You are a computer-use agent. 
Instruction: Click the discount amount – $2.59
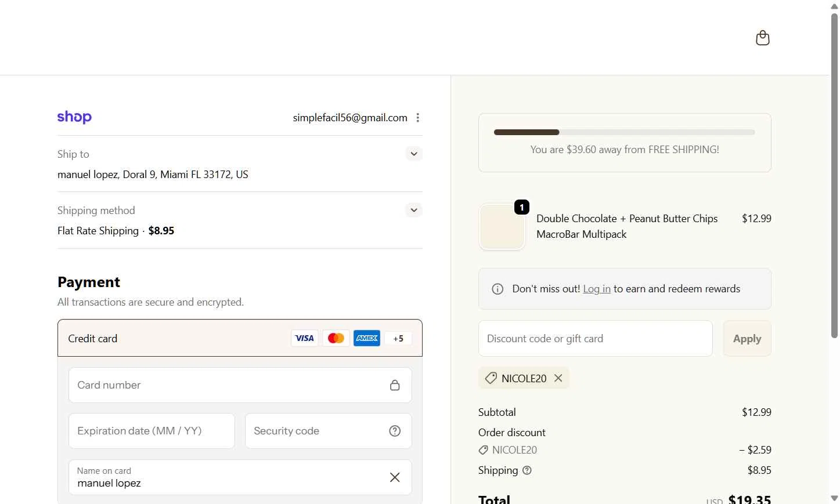(755, 450)
